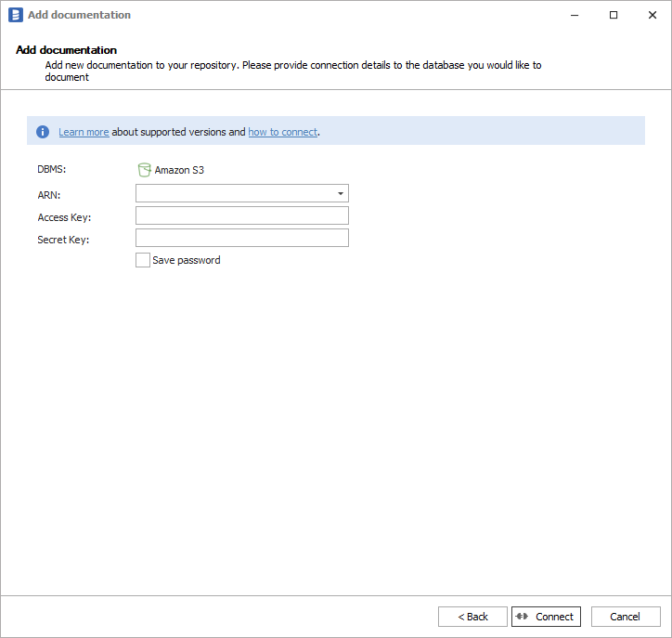Screen dimensions: 672x638
Task: Click the Add documentation title bar text
Action: click(x=79, y=15)
